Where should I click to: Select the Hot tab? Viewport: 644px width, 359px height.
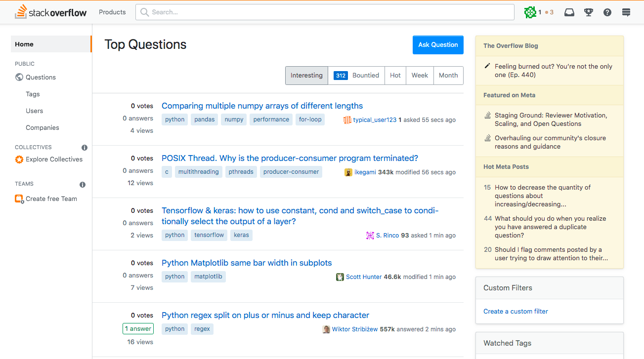pyautogui.click(x=395, y=76)
